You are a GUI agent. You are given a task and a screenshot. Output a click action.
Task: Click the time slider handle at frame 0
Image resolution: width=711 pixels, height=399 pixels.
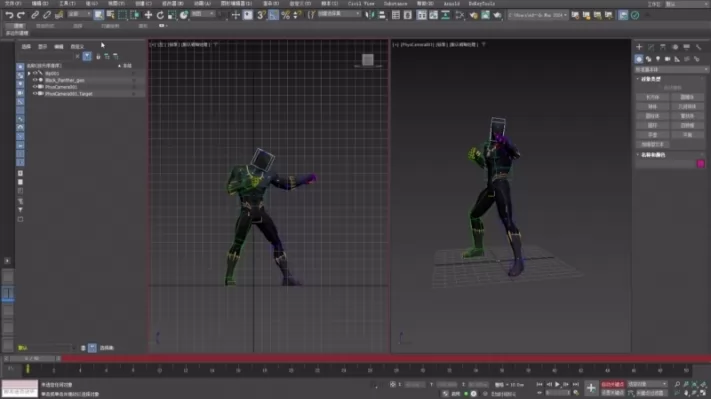[x=33, y=359]
